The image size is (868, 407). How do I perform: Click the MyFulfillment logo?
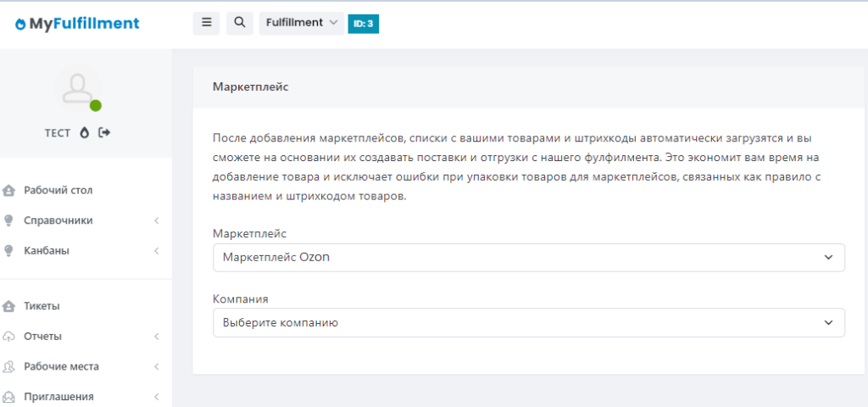[x=77, y=24]
